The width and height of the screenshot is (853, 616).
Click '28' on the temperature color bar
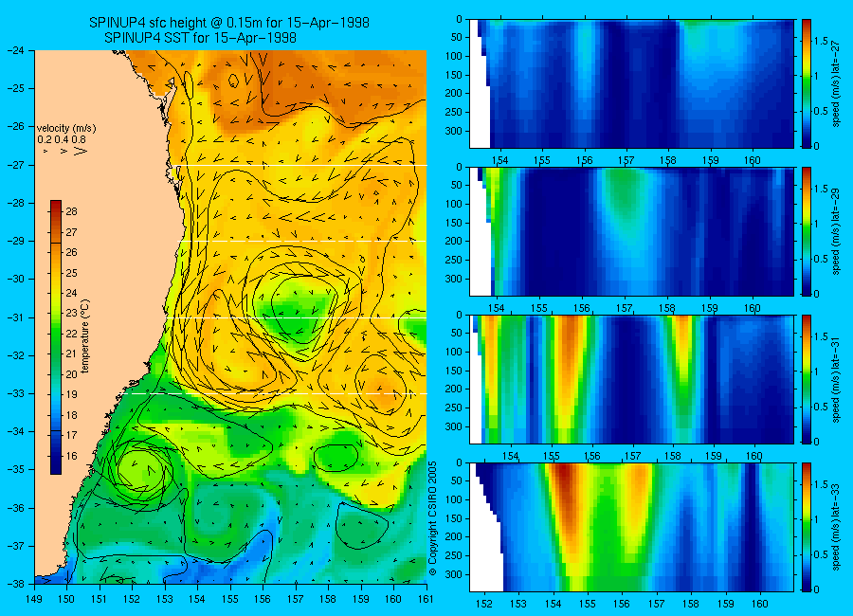coord(71,211)
